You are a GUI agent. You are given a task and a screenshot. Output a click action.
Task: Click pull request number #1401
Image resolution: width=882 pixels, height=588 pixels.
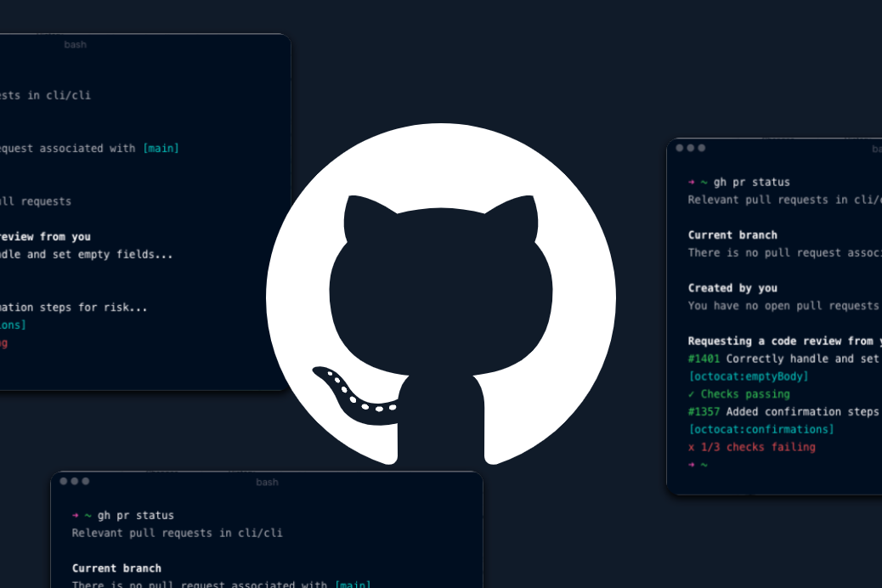[x=704, y=359]
